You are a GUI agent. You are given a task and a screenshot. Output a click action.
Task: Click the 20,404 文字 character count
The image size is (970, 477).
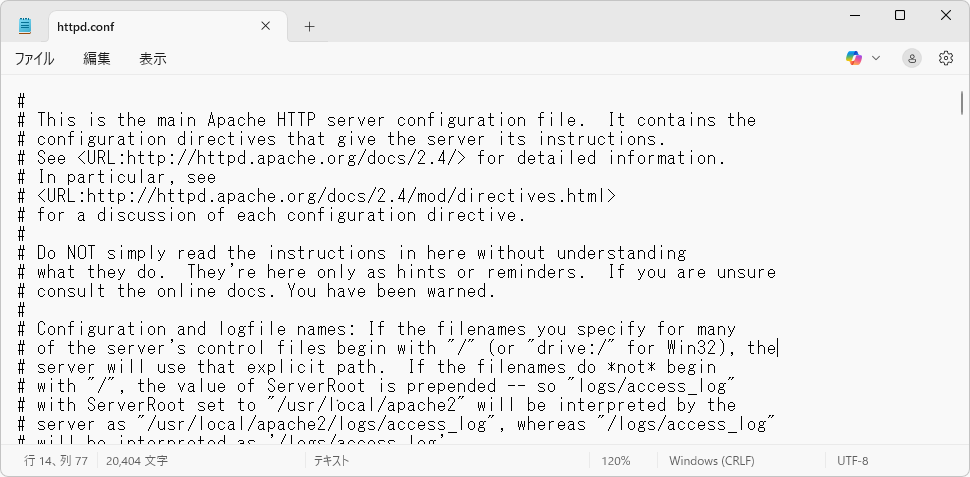(136, 461)
